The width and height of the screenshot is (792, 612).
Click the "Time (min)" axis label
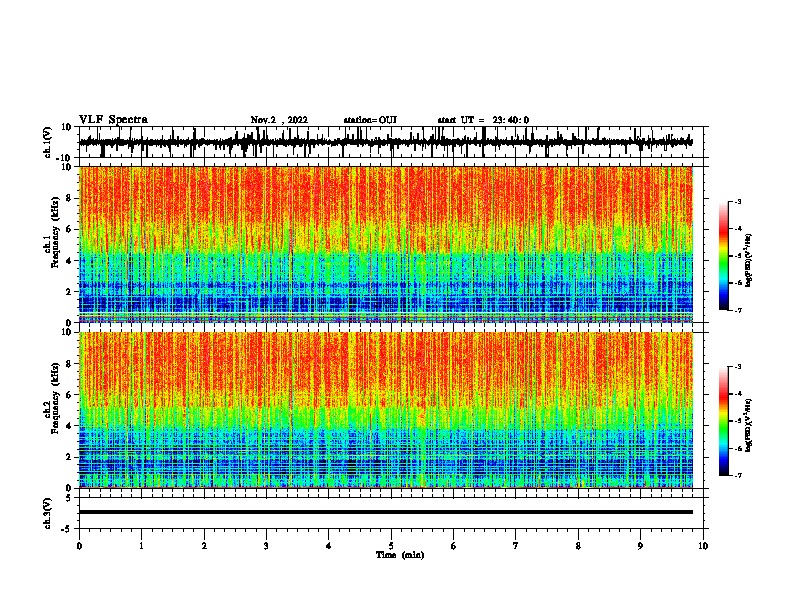coord(400,555)
